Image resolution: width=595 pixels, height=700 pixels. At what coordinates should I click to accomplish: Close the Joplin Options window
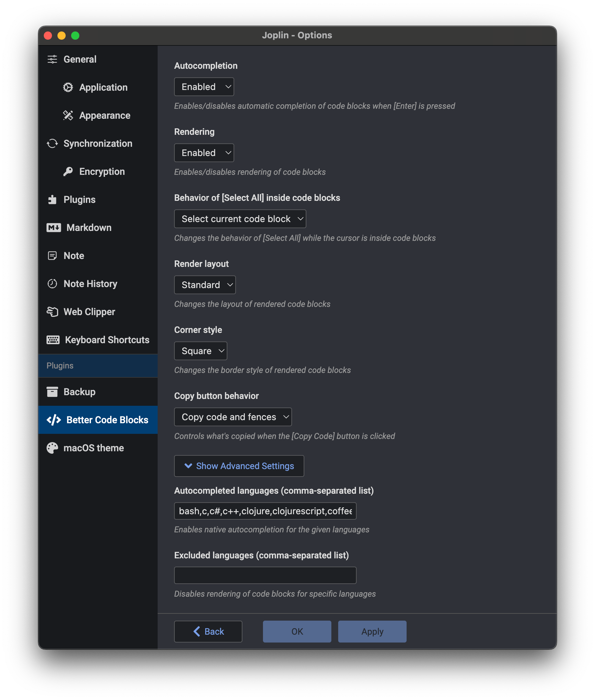[48, 36]
